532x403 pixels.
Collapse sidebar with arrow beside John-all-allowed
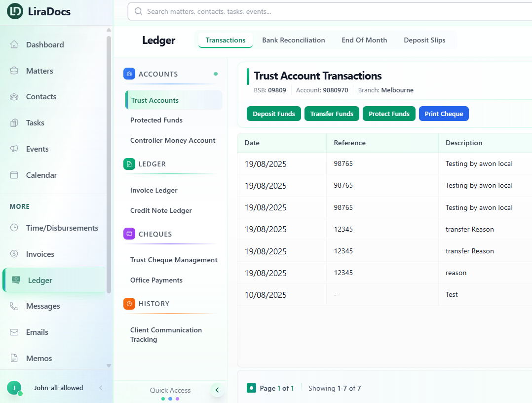pos(101,388)
